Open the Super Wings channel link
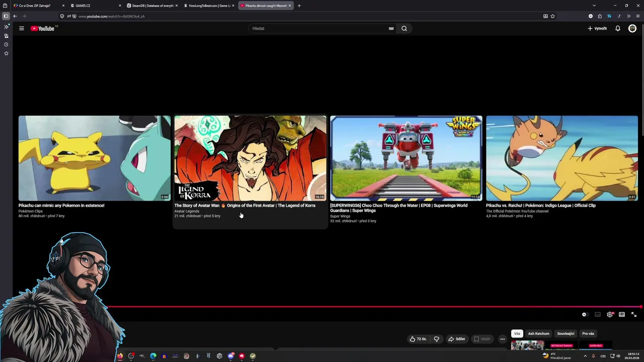Screen dimensions: 644x362 (x=340, y=216)
